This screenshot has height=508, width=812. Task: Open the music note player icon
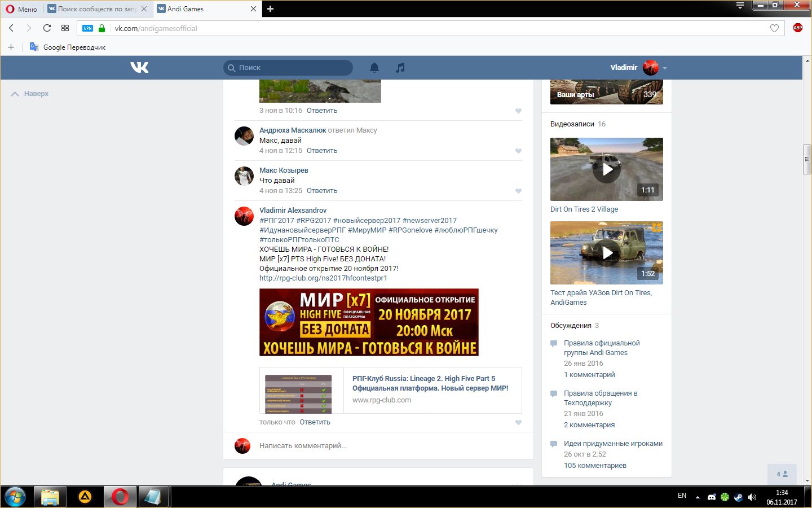click(x=400, y=68)
